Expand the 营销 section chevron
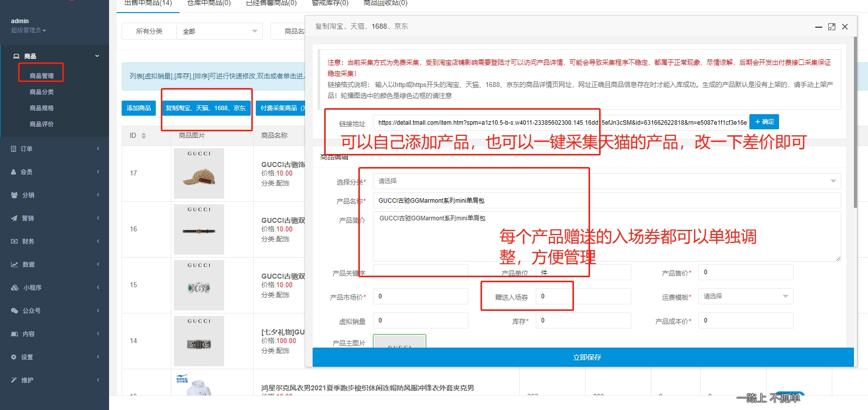 tap(98, 218)
